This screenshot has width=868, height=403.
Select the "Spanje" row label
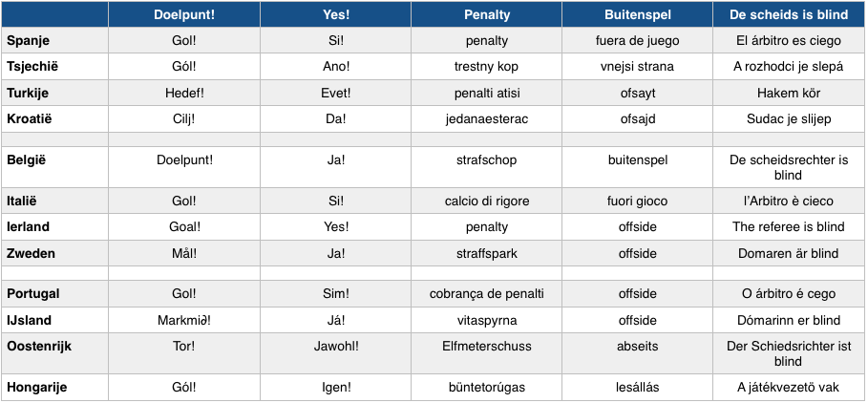point(29,41)
